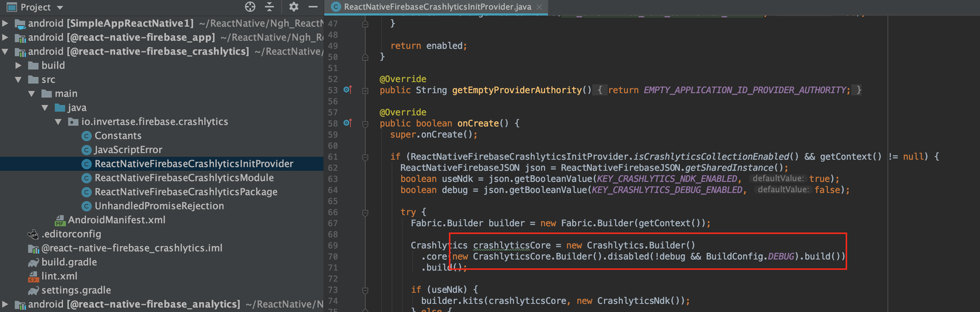Select the ReactNativeFirebaseCrashlyticsInitProvider.java editor tab
The height and width of the screenshot is (312, 980).
(437, 7)
